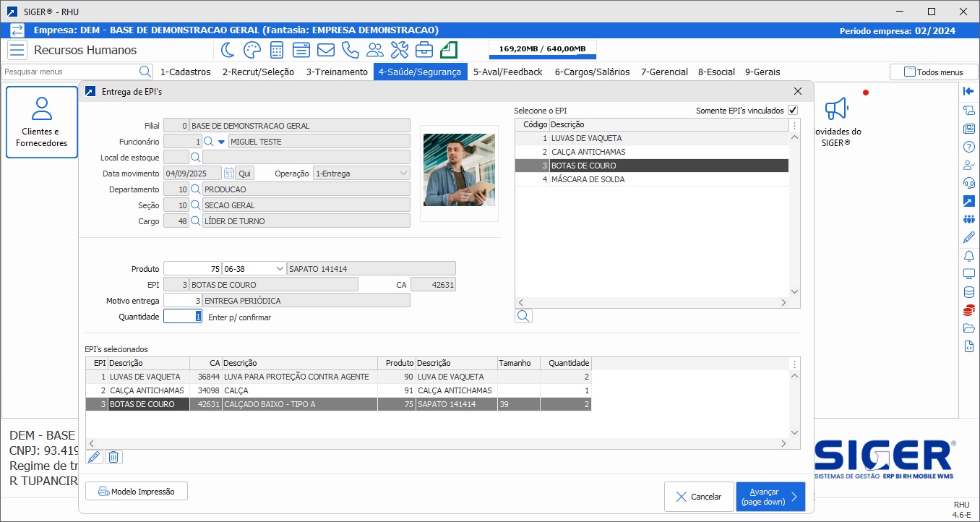The height and width of the screenshot is (522, 980).
Task: Open the product size 06-38 dropdown
Action: (x=280, y=269)
